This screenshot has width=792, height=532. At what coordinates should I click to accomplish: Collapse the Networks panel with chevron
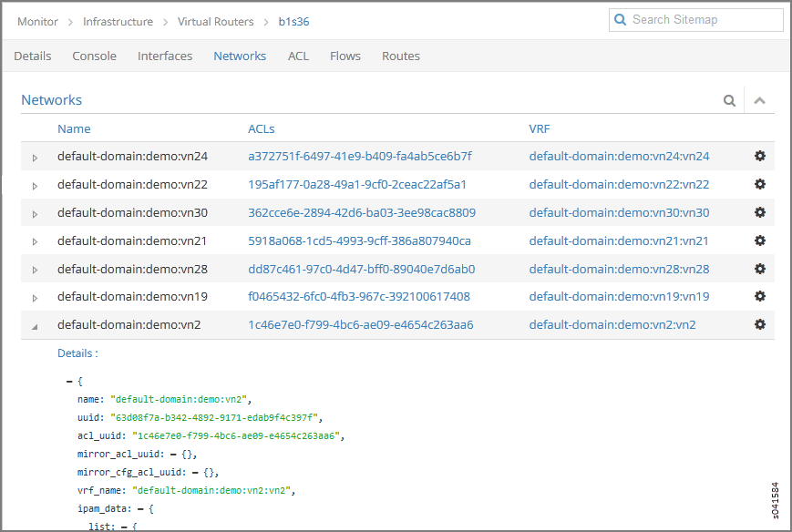pyautogui.click(x=759, y=101)
